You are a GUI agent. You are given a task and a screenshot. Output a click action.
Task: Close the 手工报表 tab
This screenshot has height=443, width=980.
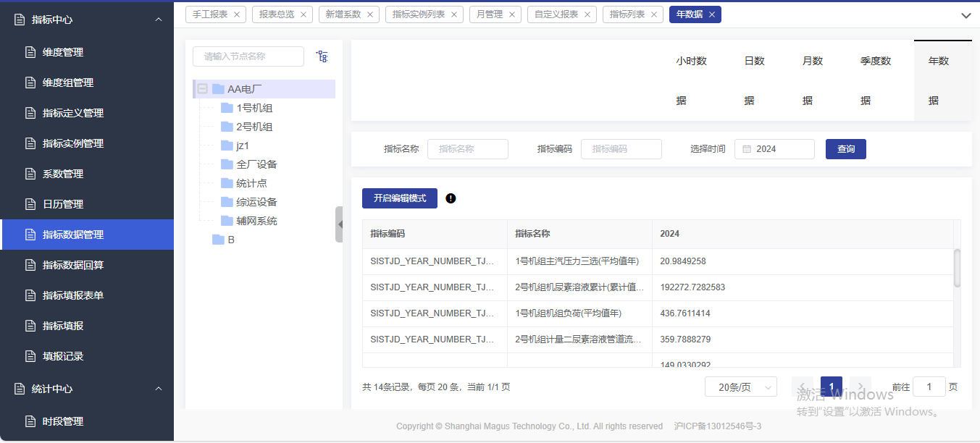pos(237,14)
